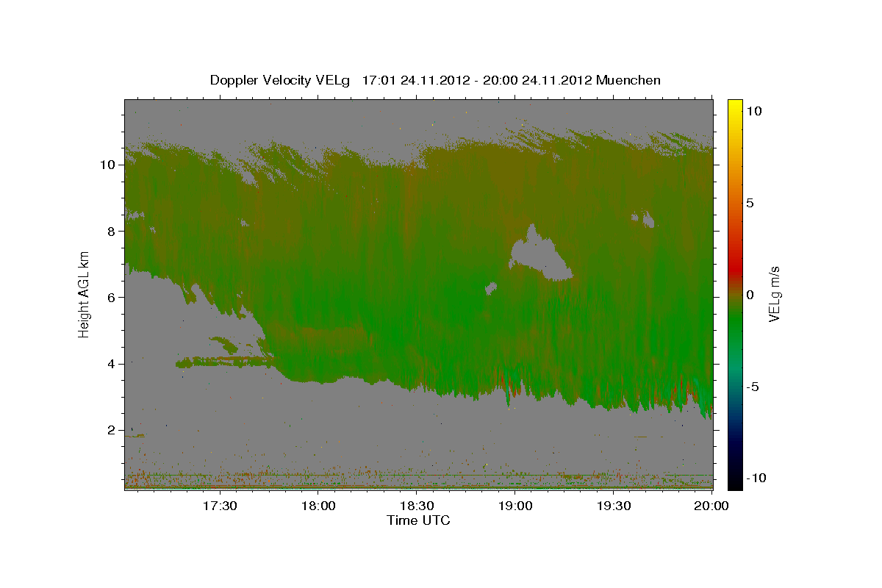This screenshot has width=882, height=588.
Task: Click the height axis label '6'
Action: tap(111, 297)
